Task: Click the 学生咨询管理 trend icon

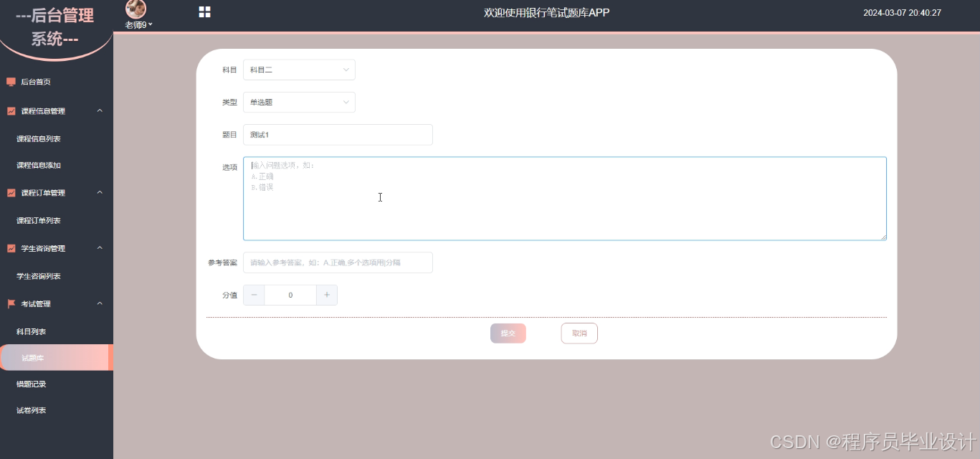Action: (x=10, y=247)
